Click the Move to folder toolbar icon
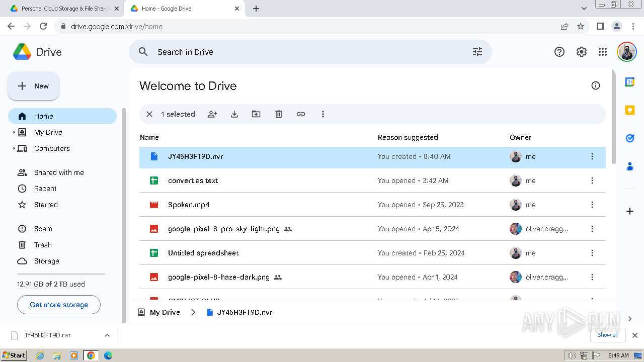Viewport: 644px width, 362px height. (x=256, y=114)
